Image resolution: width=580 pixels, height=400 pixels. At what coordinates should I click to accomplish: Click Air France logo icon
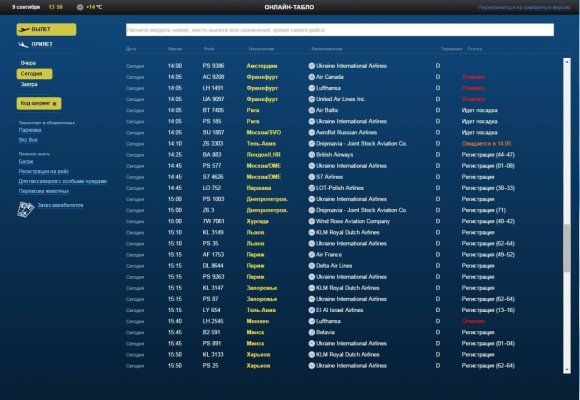click(311, 255)
